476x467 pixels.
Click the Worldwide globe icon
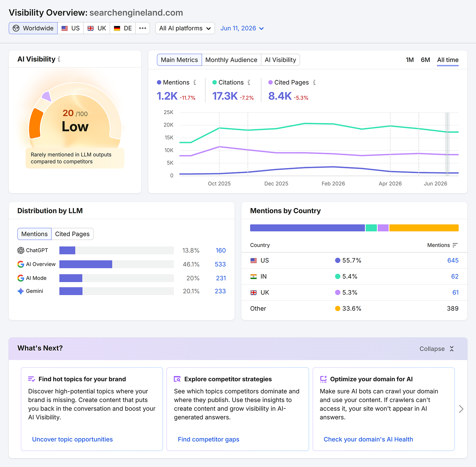(x=16, y=28)
